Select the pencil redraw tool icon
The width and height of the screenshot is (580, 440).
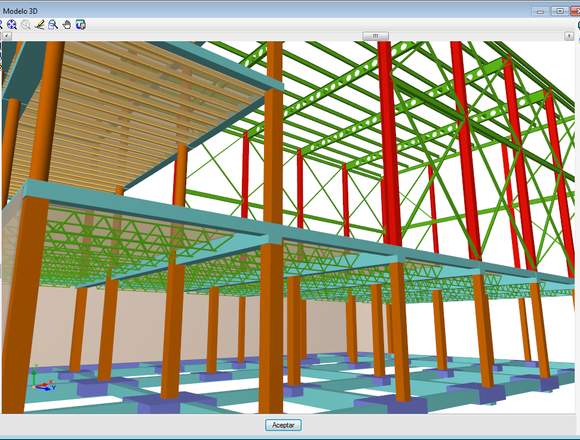[x=39, y=25]
